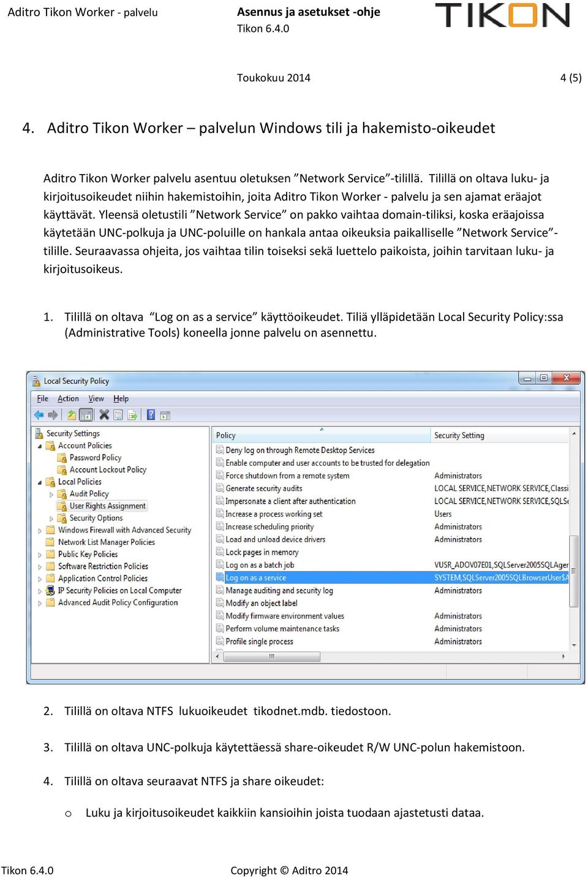Click the Users security setting value
The height and width of the screenshot is (877, 588).
point(443,514)
